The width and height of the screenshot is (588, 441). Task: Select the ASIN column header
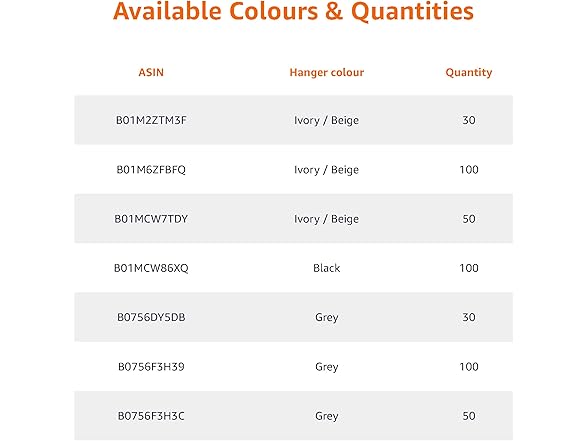(151, 72)
